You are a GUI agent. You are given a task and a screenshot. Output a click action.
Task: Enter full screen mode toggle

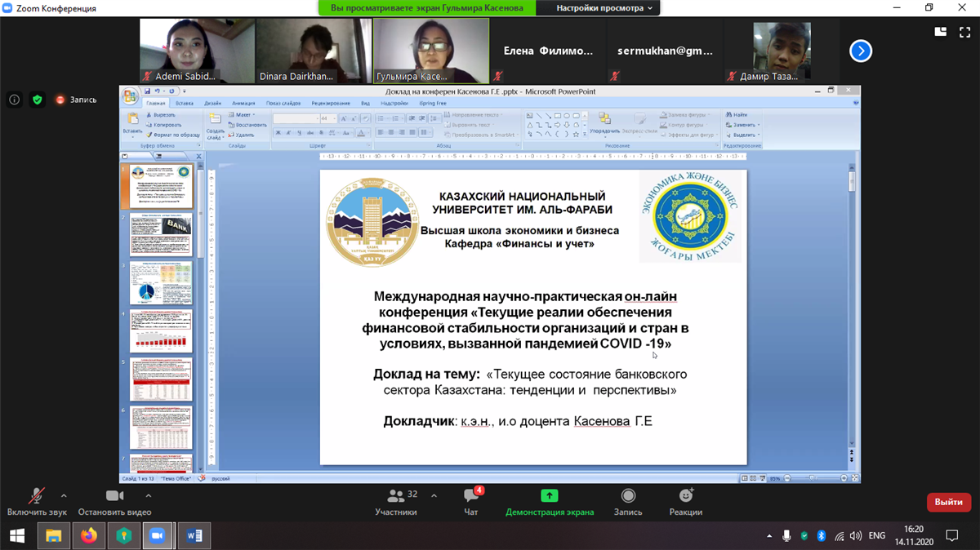(x=964, y=33)
